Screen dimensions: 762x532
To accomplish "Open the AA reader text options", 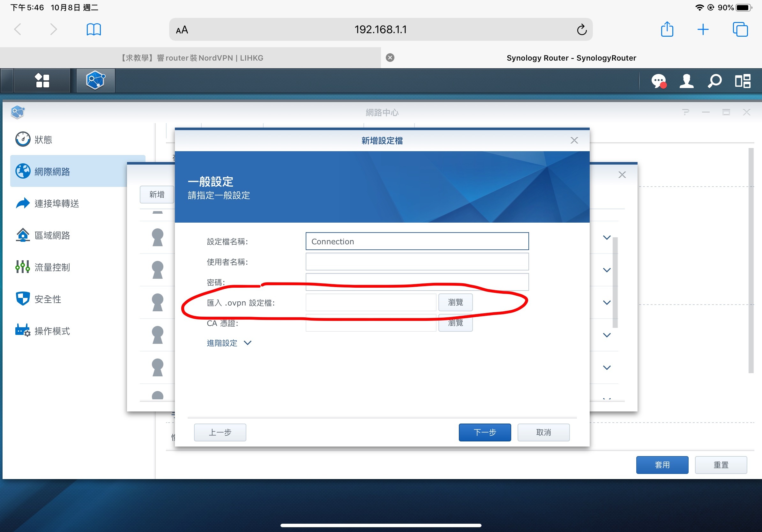I will tap(182, 30).
